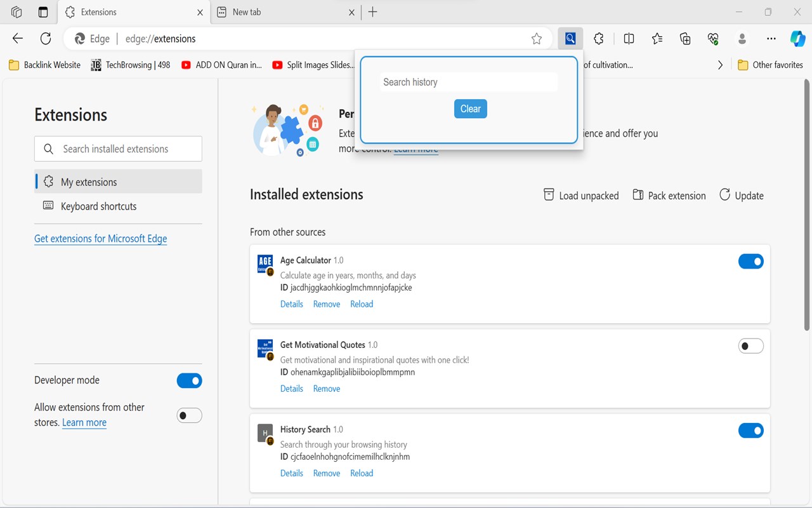Open Backlink Website bookmark
812x508 pixels.
(x=45, y=65)
